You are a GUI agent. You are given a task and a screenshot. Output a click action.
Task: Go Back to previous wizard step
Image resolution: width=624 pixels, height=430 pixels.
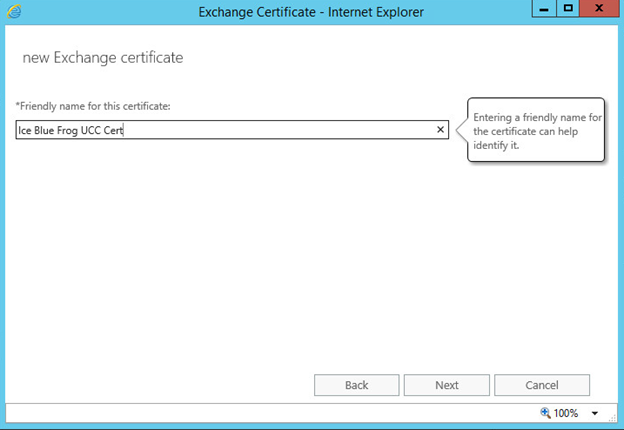click(x=357, y=385)
